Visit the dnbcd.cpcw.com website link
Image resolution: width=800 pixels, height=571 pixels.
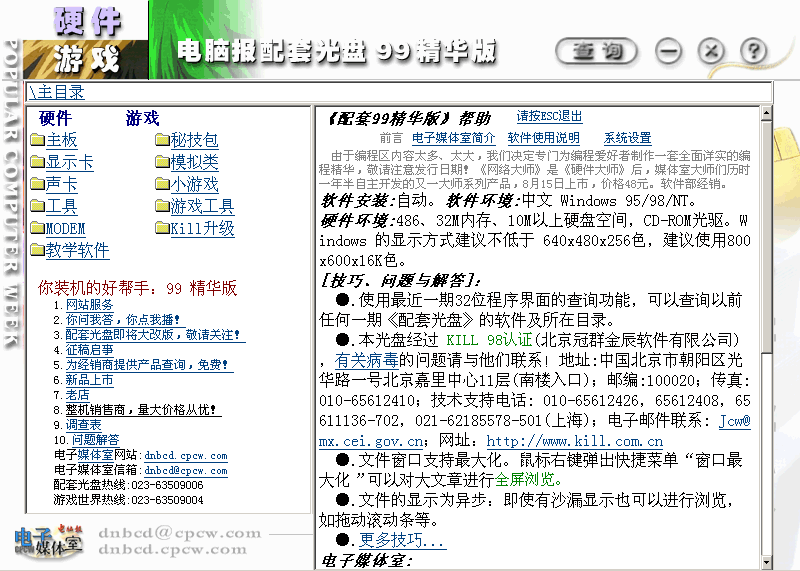(x=186, y=456)
